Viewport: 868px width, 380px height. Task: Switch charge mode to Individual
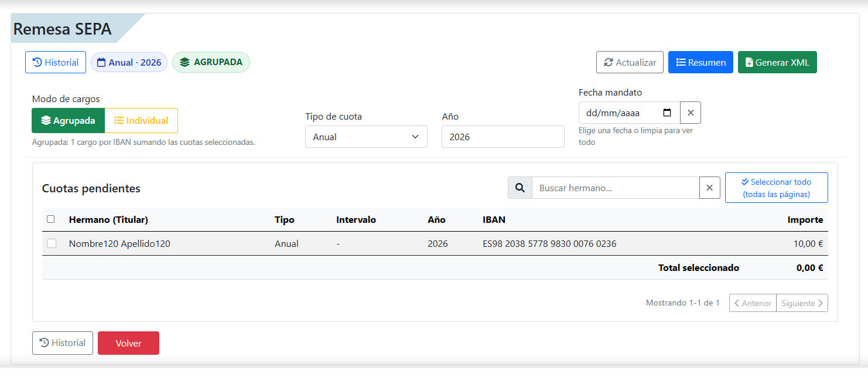point(141,120)
